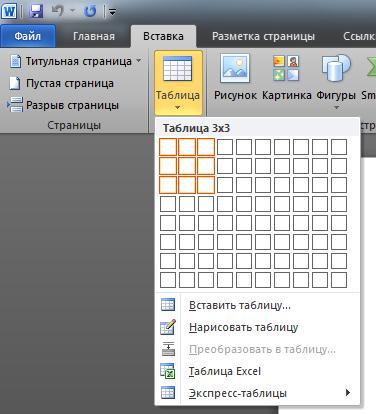Expand the Титульная страница dropdown
The image size is (376, 414).
point(139,61)
